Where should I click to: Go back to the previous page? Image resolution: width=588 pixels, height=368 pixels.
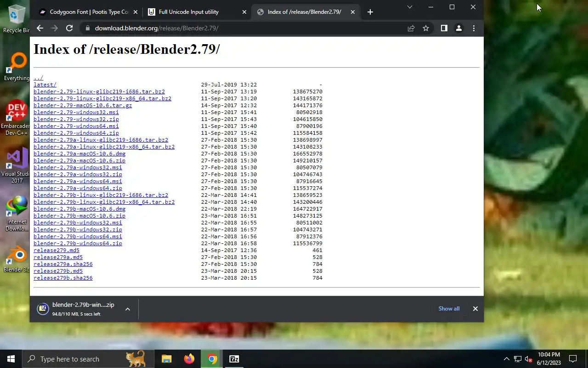click(x=40, y=28)
